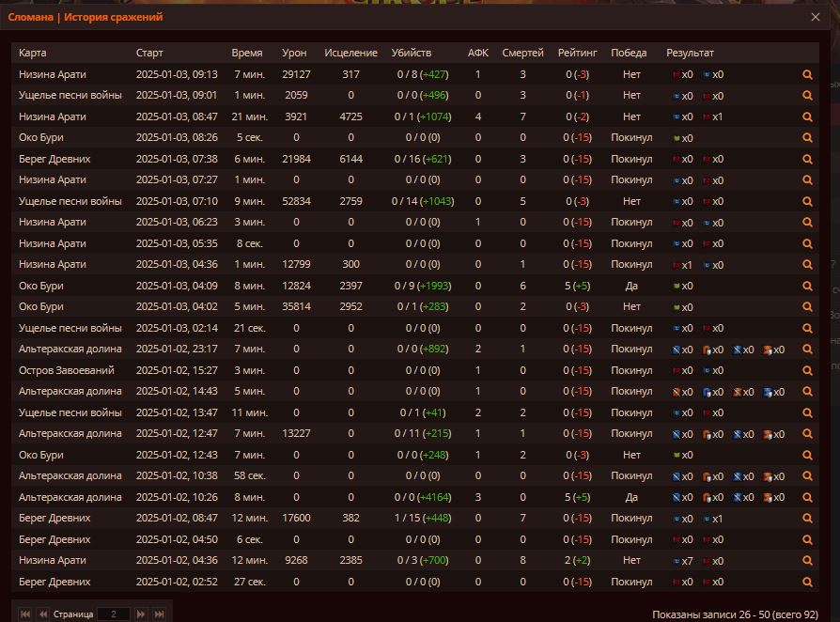840x622 pixels.
Task: Click search icon for the 2025-01-03, 07:27 row
Action: 807,180
